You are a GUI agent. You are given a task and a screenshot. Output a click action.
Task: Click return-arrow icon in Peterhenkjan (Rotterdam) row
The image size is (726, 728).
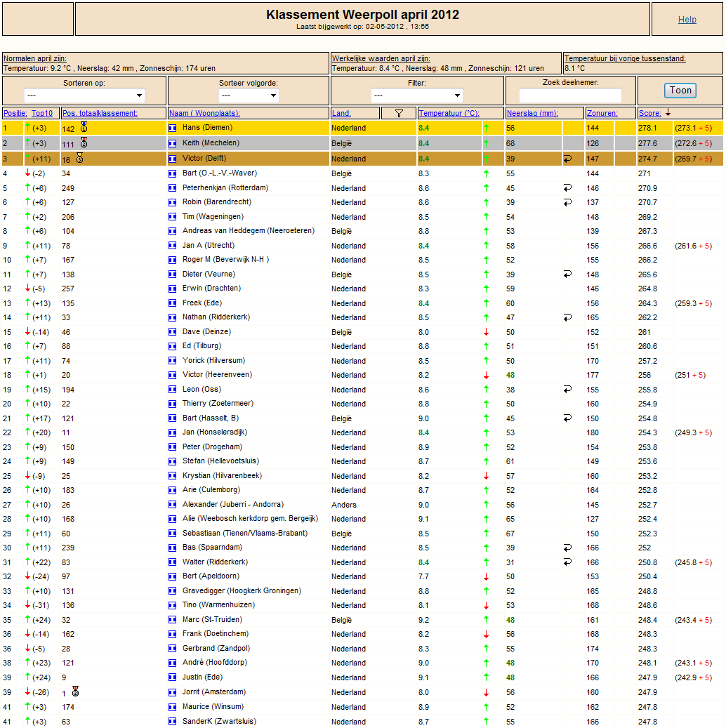click(567, 188)
